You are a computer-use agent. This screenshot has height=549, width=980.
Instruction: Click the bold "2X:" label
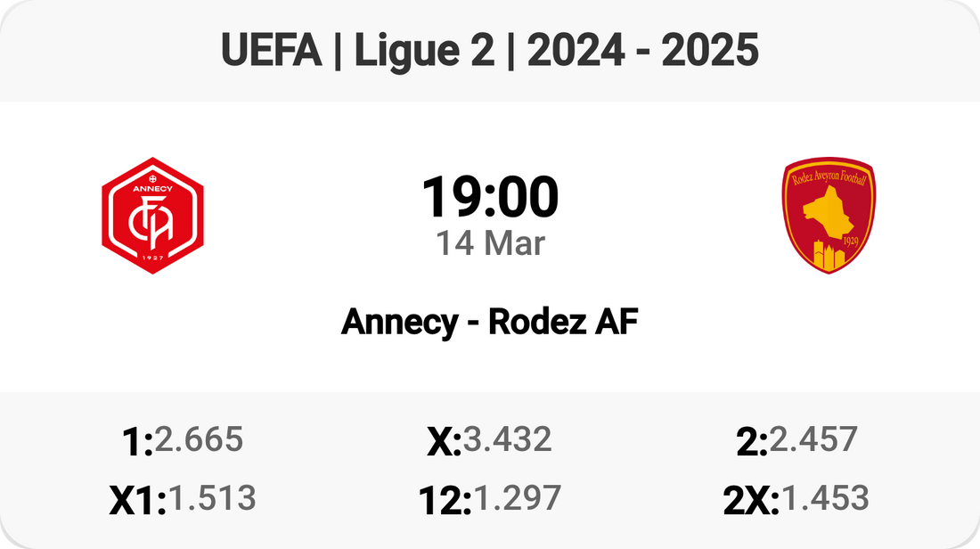coord(751,501)
